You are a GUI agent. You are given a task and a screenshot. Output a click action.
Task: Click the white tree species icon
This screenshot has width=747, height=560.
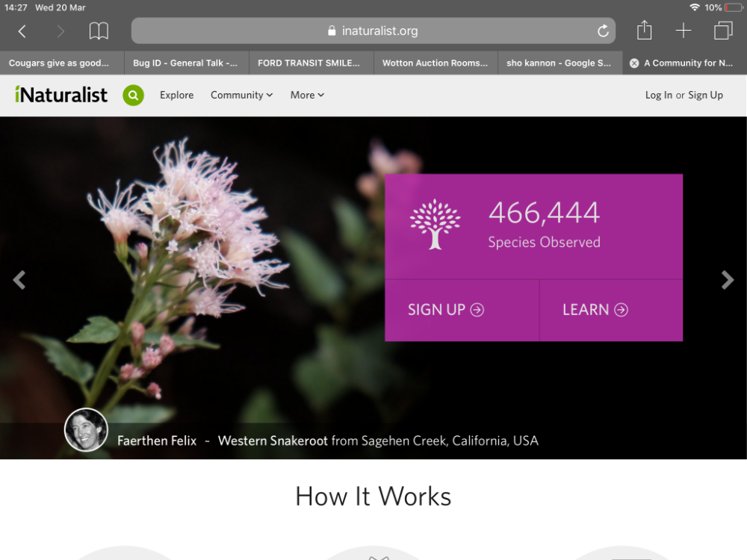(x=435, y=224)
